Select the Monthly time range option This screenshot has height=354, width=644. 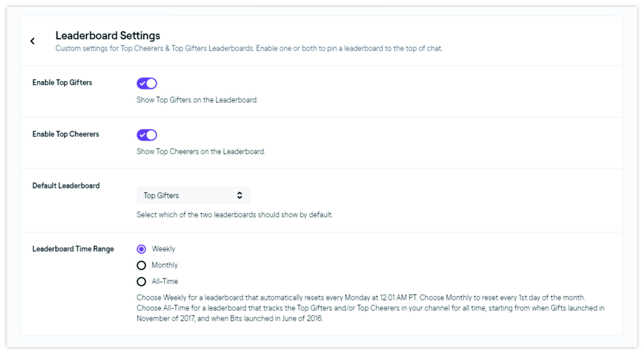pyautogui.click(x=142, y=265)
